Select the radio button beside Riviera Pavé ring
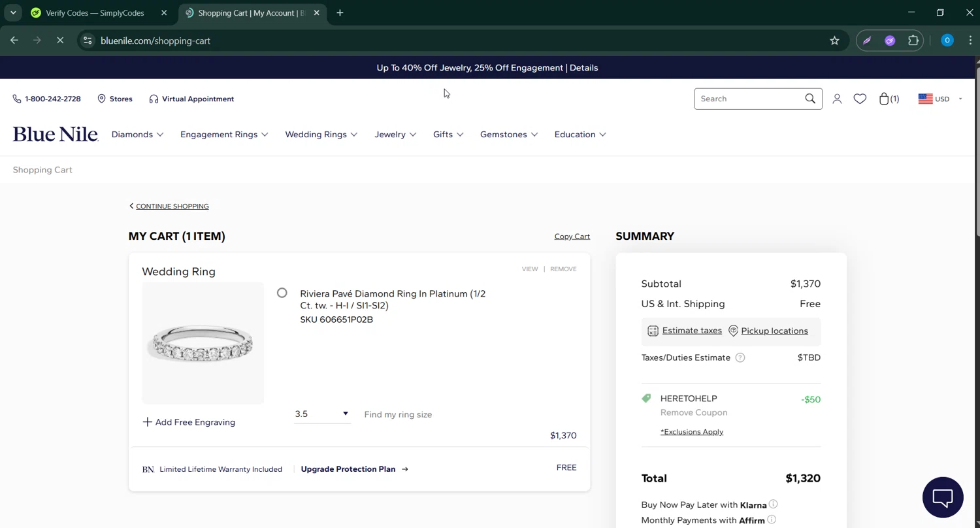980x528 pixels. coord(282,293)
